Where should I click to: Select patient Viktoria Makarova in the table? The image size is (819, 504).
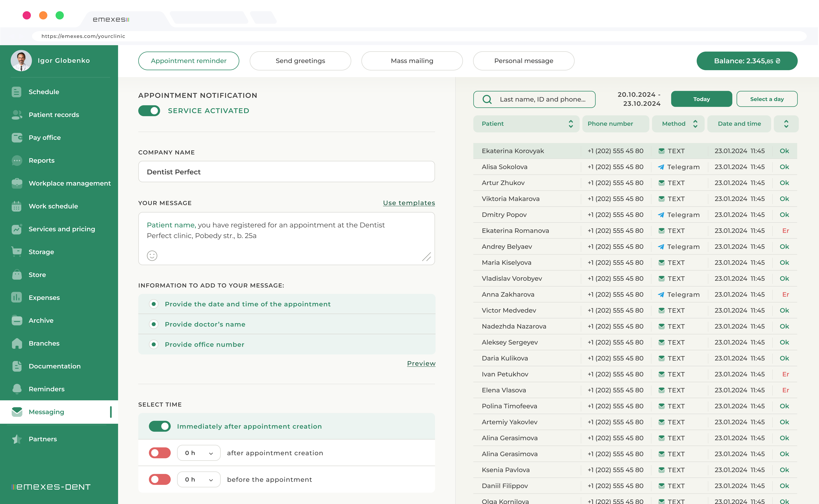click(511, 199)
